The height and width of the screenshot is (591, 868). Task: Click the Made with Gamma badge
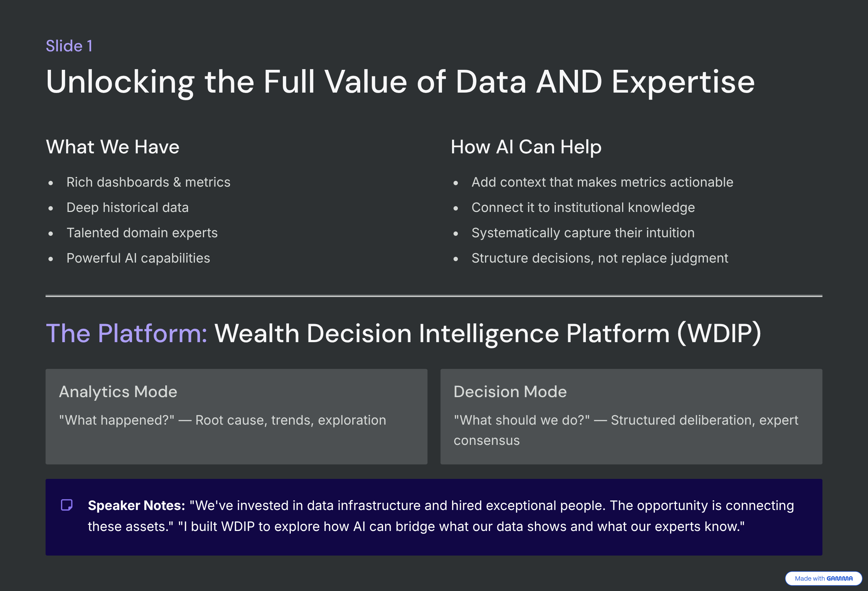(823, 578)
